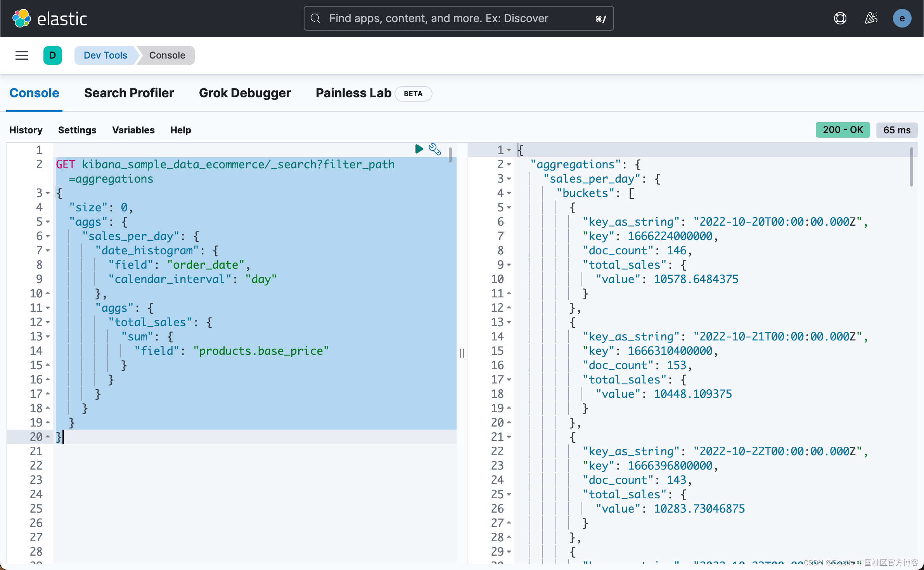Open the user avatar menu

[902, 18]
